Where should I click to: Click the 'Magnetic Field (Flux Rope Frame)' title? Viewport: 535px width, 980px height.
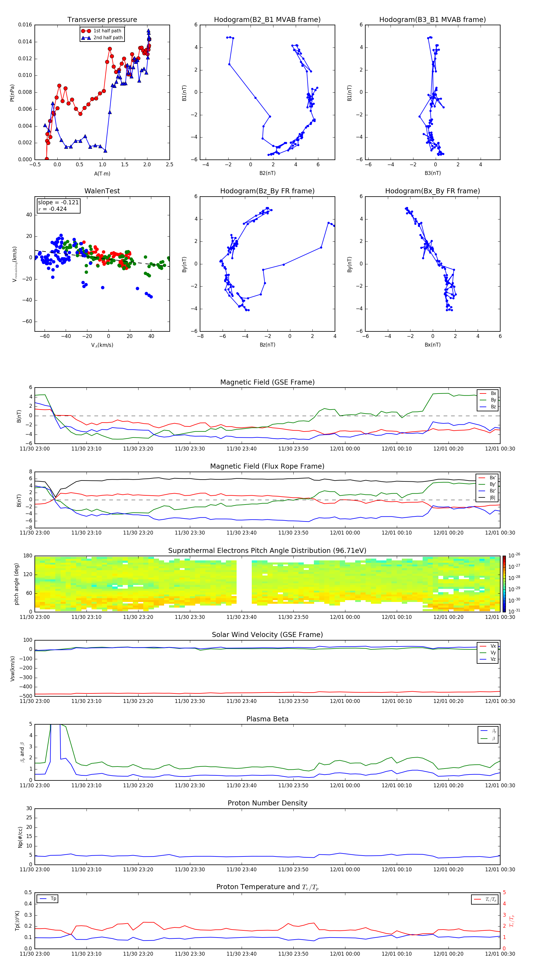[267, 467]
